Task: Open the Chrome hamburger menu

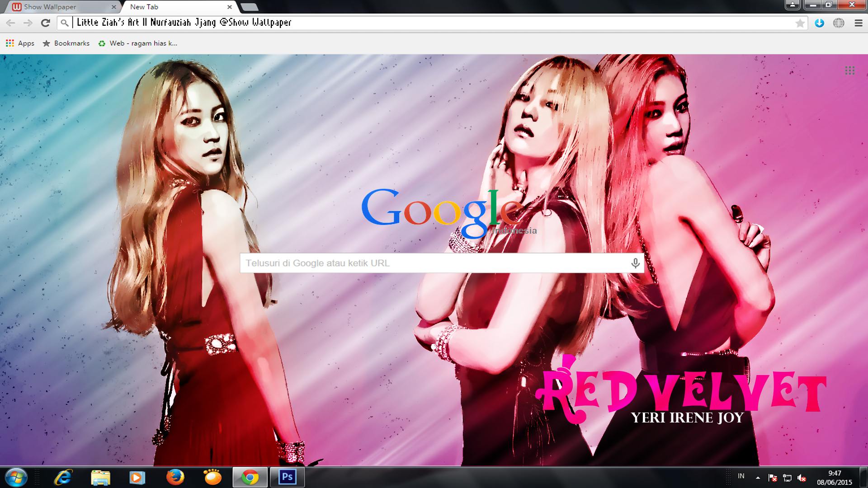Action: [859, 23]
